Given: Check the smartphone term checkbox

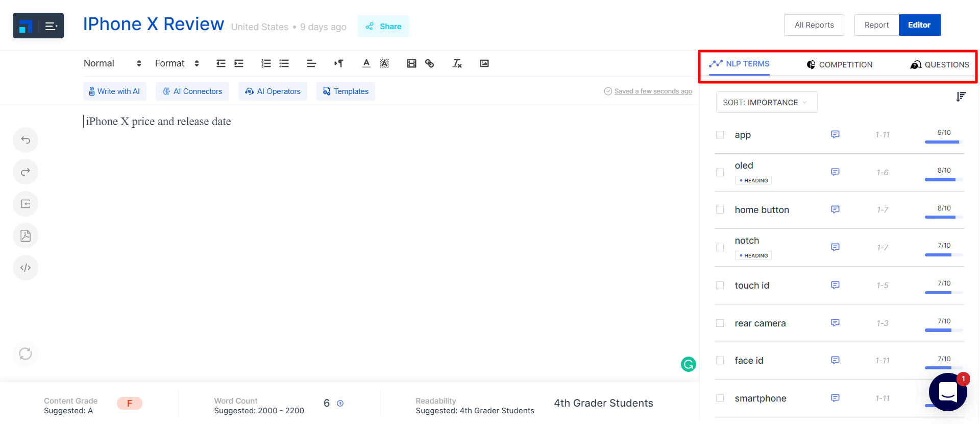Looking at the screenshot, I should point(720,398).
